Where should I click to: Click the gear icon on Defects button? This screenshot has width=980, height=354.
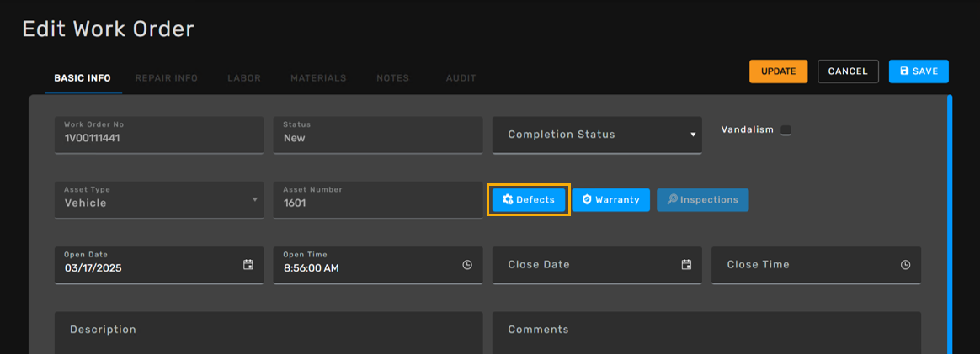tap(509, 200)
